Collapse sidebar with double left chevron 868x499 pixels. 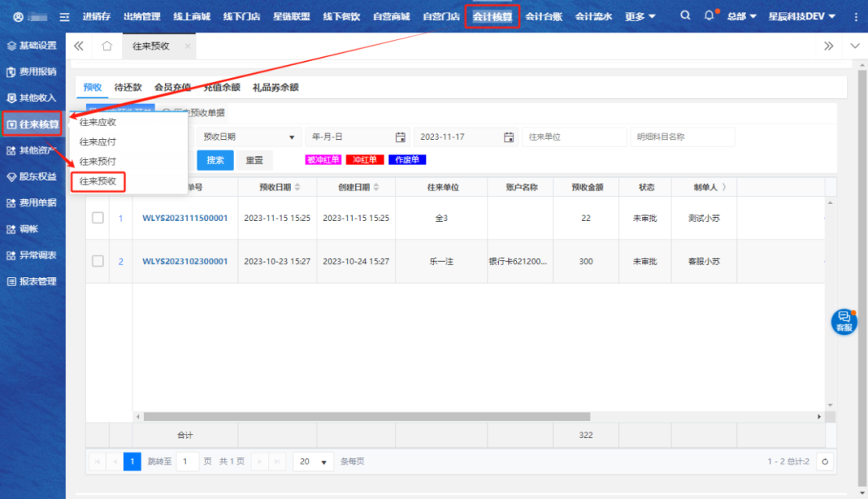pos(79,47)
